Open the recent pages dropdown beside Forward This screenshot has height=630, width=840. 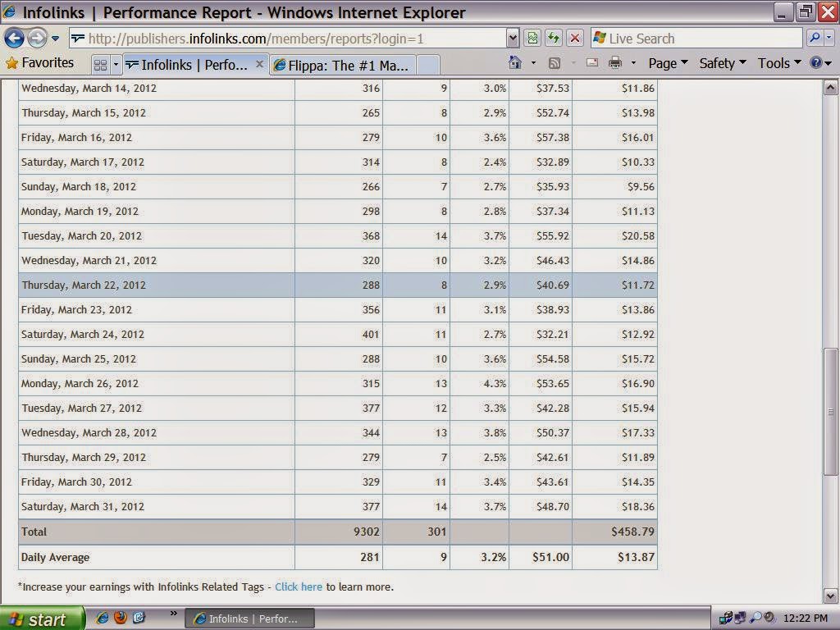(55, 39)
